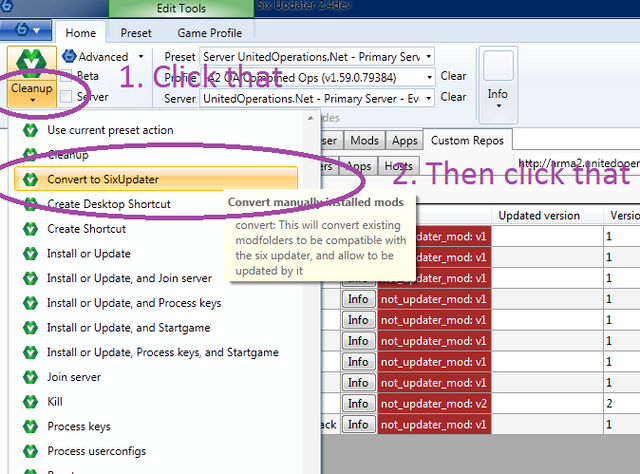
Task: Choose Convert to SixUpdater menu item
Action: [x=156, y=179]
